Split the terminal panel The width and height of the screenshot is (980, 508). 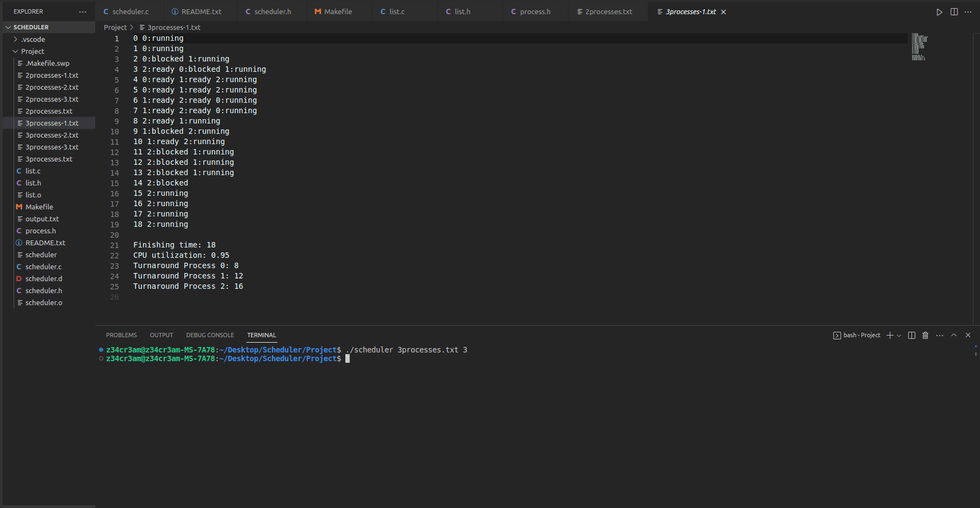click(x=911, y=335)
